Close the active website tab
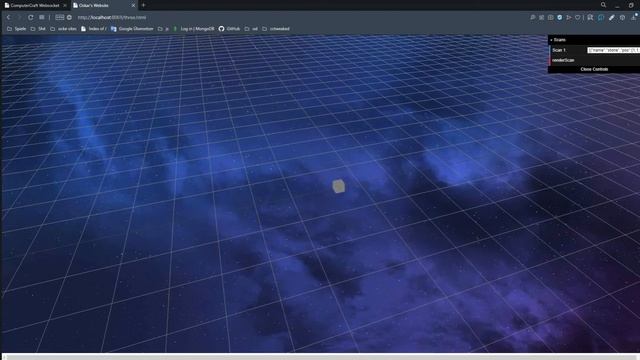Screen dimensions: 640x360 pos(133,5)
